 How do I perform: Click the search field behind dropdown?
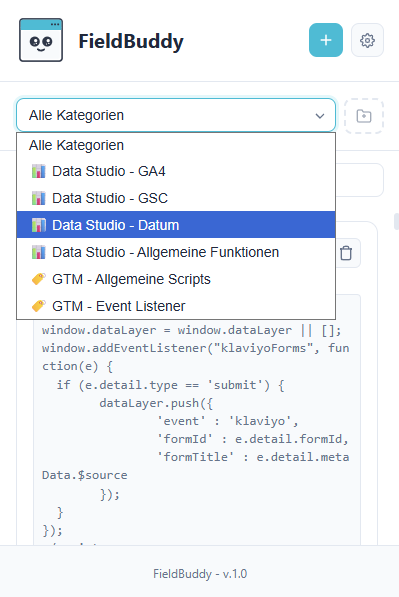point(360,180)
